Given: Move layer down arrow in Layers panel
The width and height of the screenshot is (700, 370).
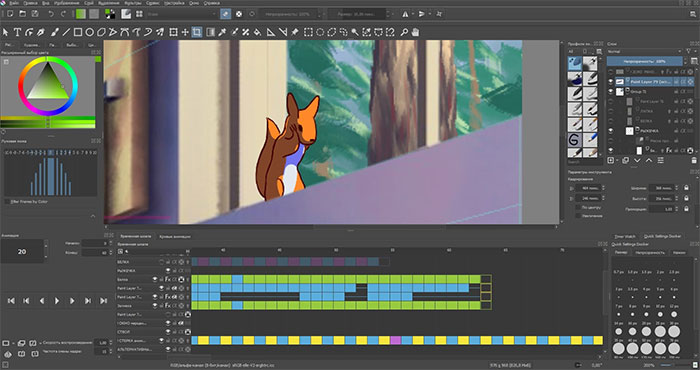Looking at the screenshot, I should pyautogui.click(x=637, y=160).
